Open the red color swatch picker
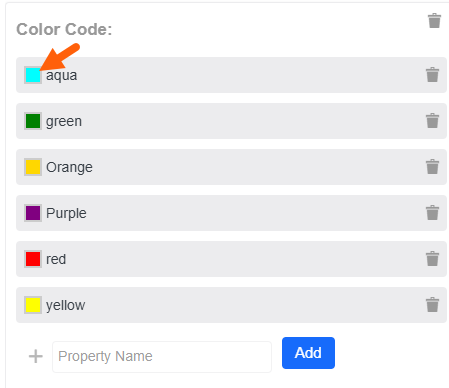 33,259
